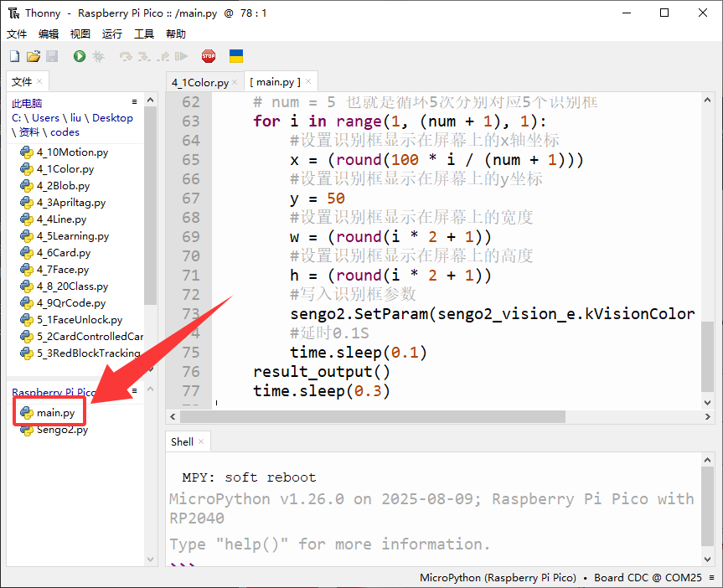Viewport: 723px width, 588px height.
Task: Select the main.py editor tab
Action: coord(276,82)
